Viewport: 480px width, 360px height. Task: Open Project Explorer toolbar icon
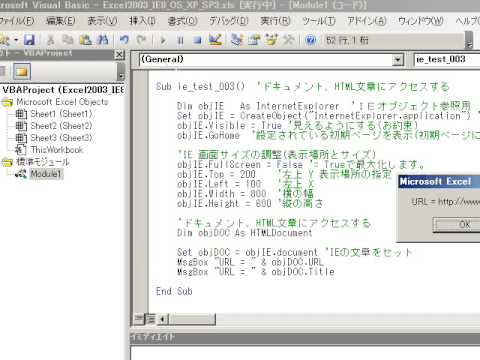point(236,40)
